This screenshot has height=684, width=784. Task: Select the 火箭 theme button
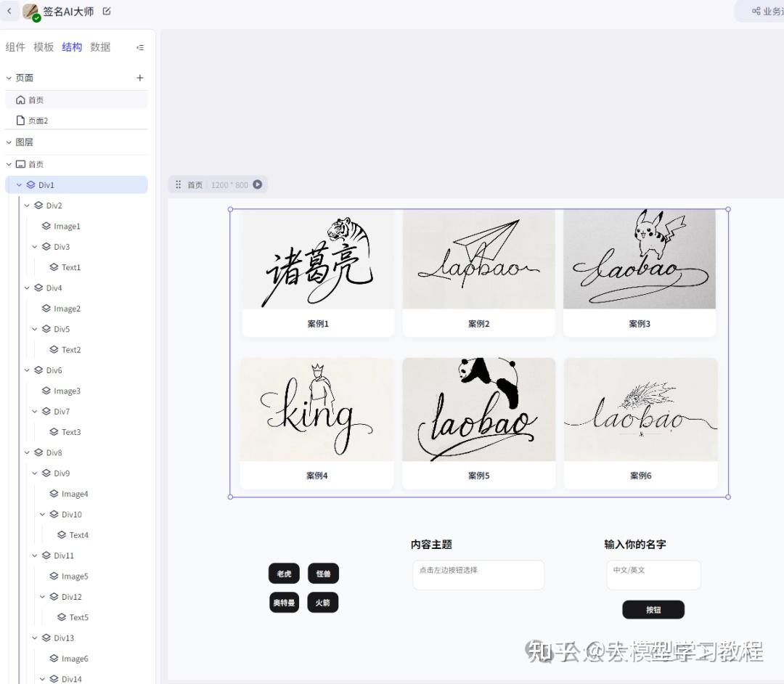(323, 603)
